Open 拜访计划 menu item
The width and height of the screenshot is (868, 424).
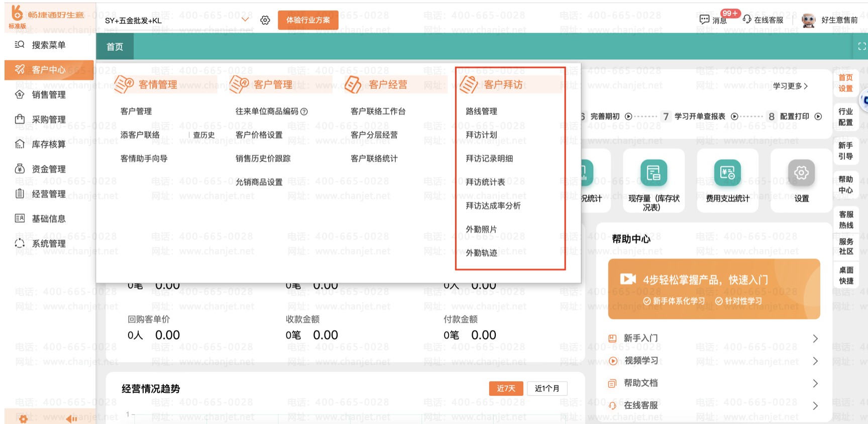pos(481,135)
